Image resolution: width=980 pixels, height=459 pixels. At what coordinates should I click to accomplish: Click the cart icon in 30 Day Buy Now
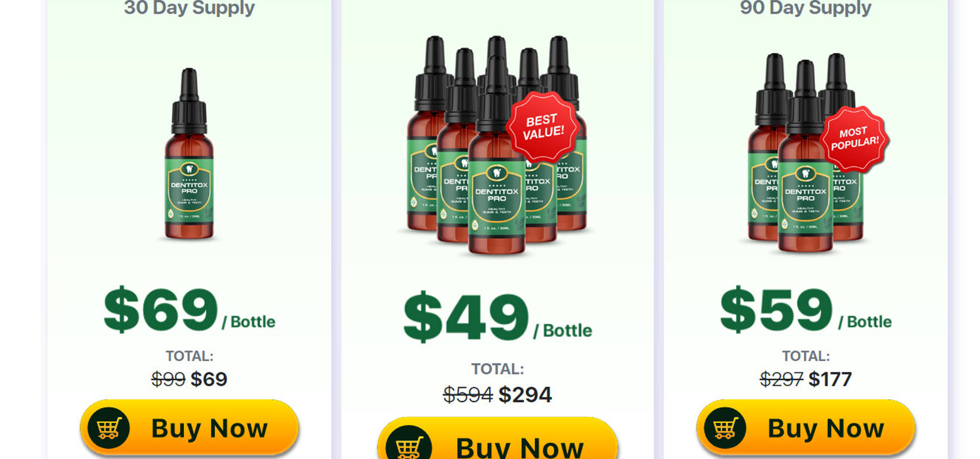(x=109, y=428)
